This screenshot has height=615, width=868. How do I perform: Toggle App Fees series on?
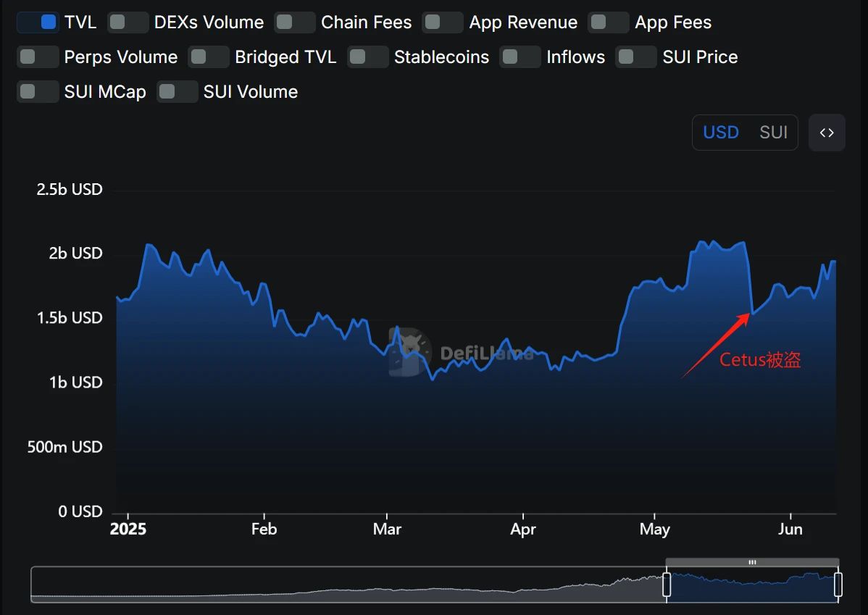609,22
